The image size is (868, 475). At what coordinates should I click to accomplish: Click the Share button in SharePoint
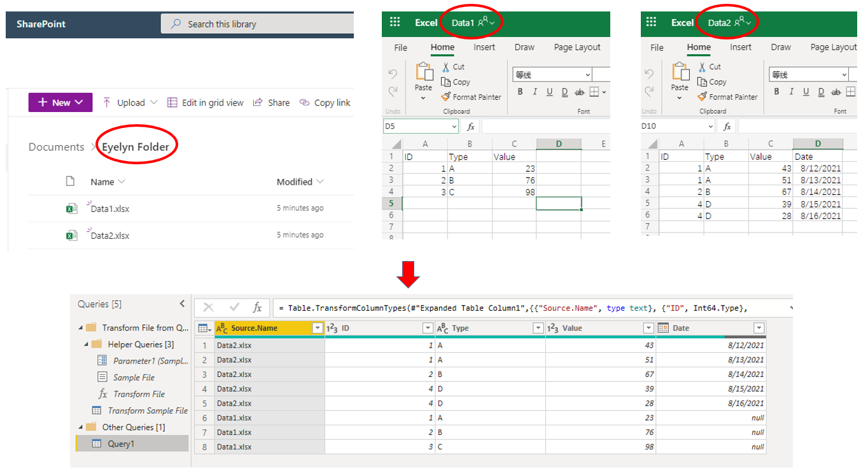click(271, 103)
